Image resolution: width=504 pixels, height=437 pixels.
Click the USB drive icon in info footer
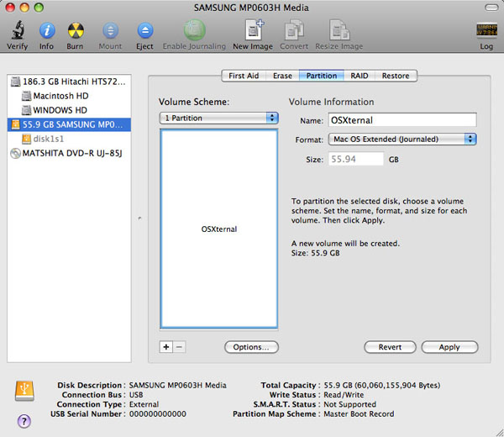[x=24, y=391]
